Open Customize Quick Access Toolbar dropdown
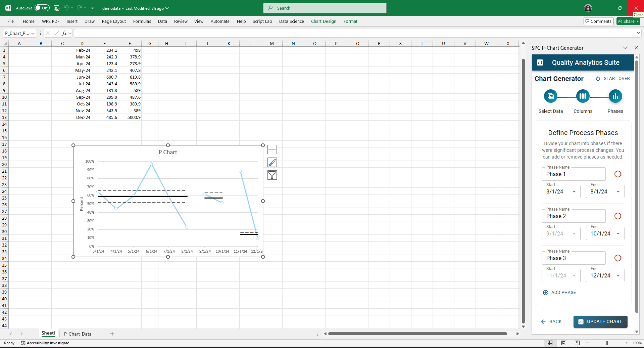 click(92, 8)
